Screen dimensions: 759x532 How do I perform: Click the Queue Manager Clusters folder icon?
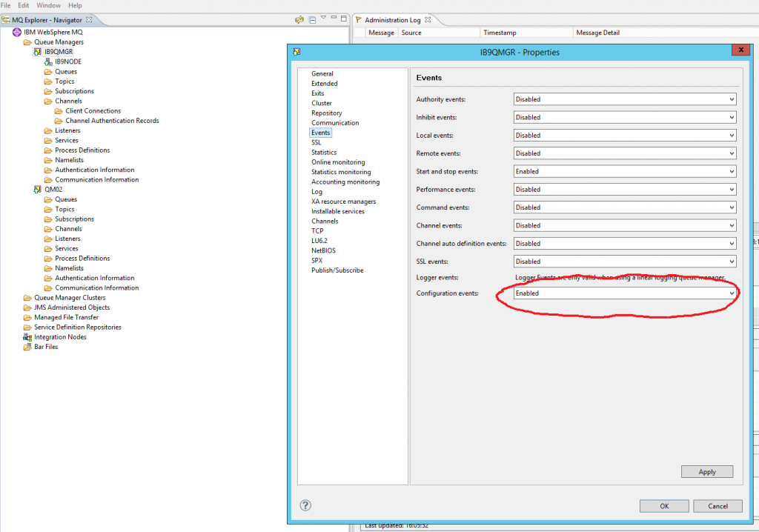(27, 298)
